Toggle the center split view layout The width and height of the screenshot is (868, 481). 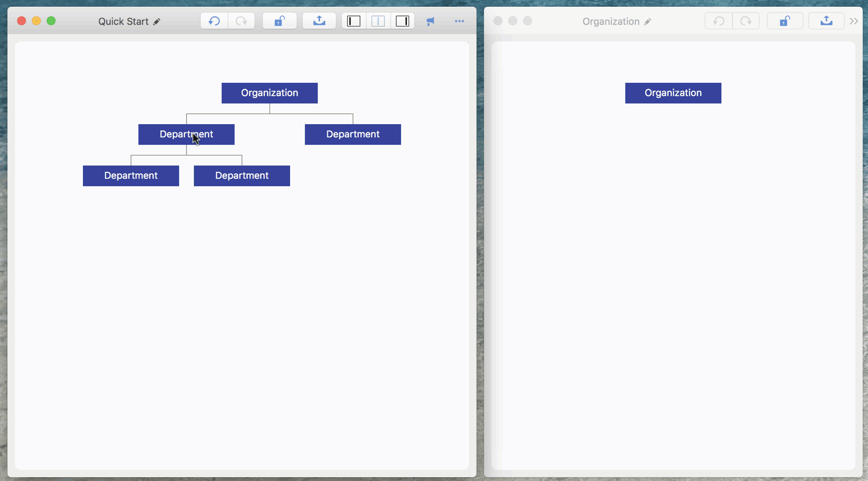(x=378, y=21)
